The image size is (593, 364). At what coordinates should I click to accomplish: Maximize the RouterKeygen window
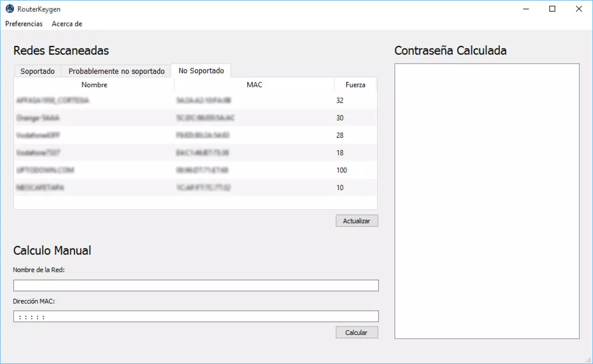(552, 9)
